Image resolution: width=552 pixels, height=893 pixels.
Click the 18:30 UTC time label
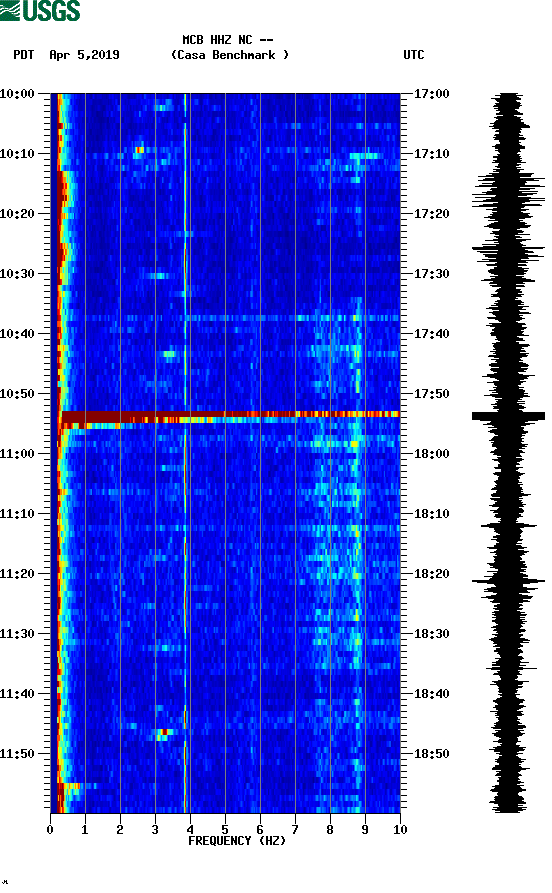pos(432,634)
